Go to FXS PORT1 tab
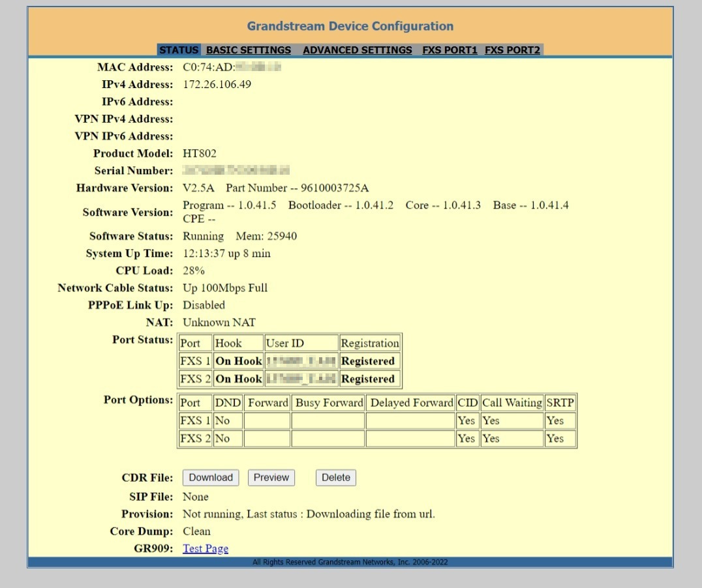Image resolution: width=702 pixels, height=588 pixels. coord(450,50)
